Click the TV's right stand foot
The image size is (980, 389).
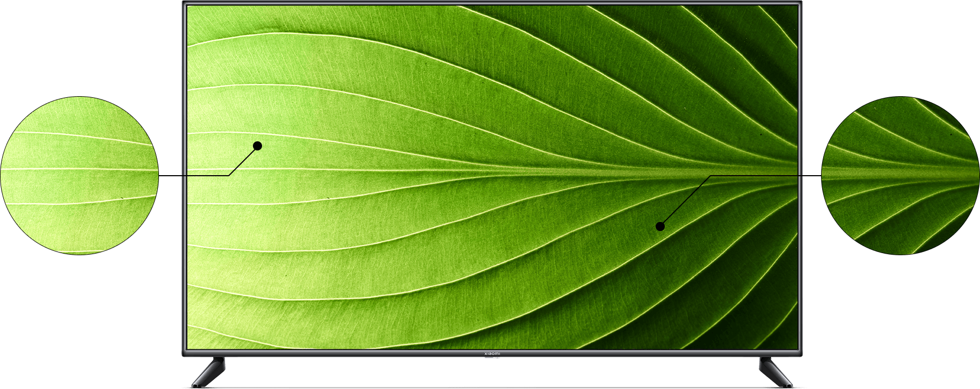tap(775, 372)
